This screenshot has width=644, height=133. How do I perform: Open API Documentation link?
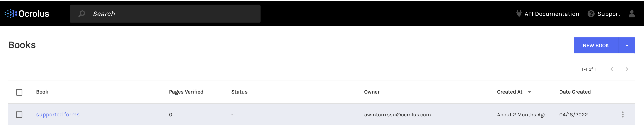tap(552, 14)
